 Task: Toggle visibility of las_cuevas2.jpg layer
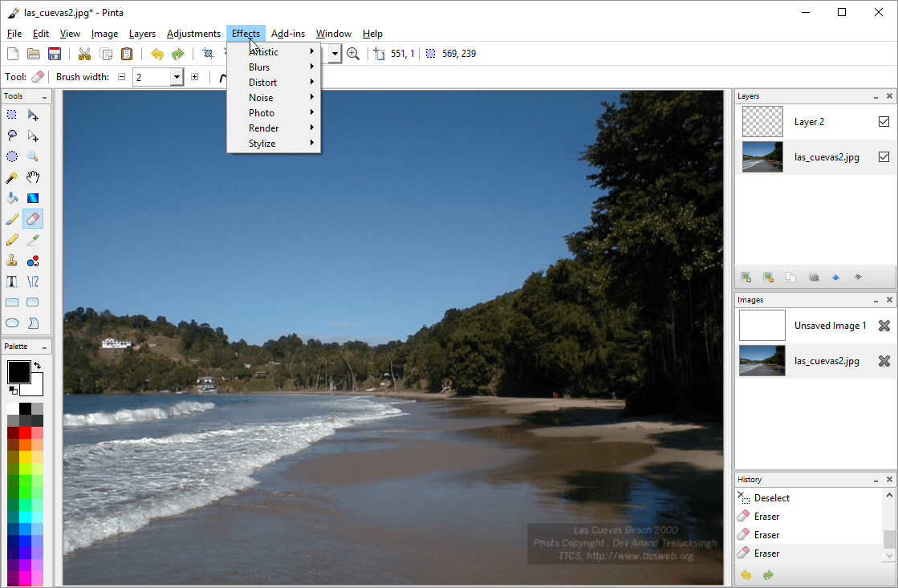(884, 157)
